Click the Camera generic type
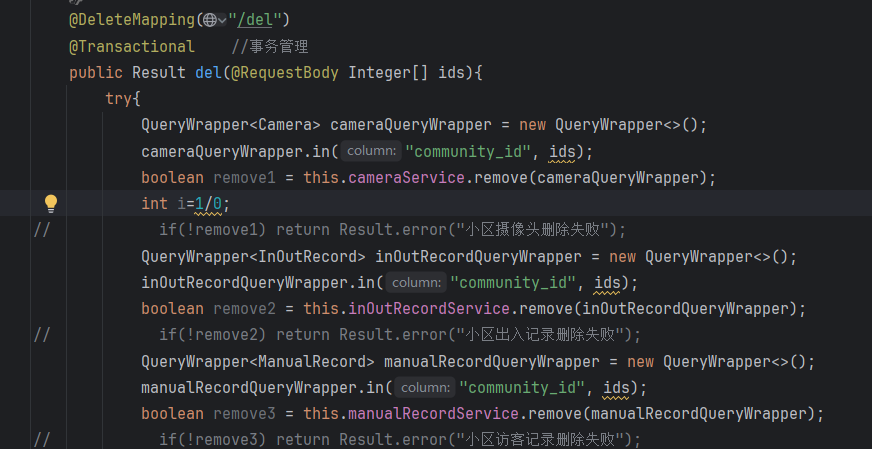 coord(285,125)
